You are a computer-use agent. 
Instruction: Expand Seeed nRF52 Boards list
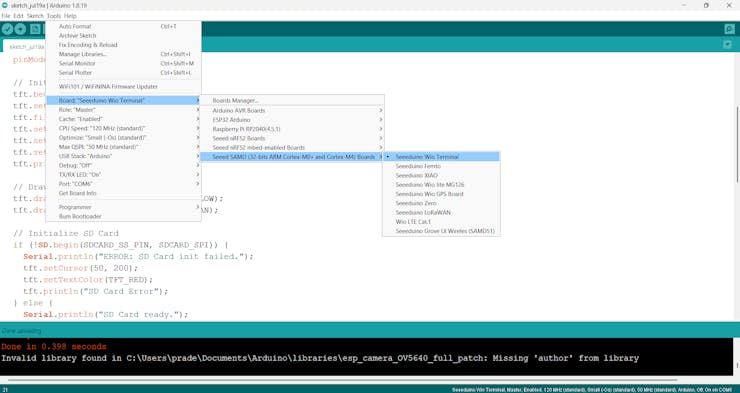pyautogui.click(x=292, y=138)
